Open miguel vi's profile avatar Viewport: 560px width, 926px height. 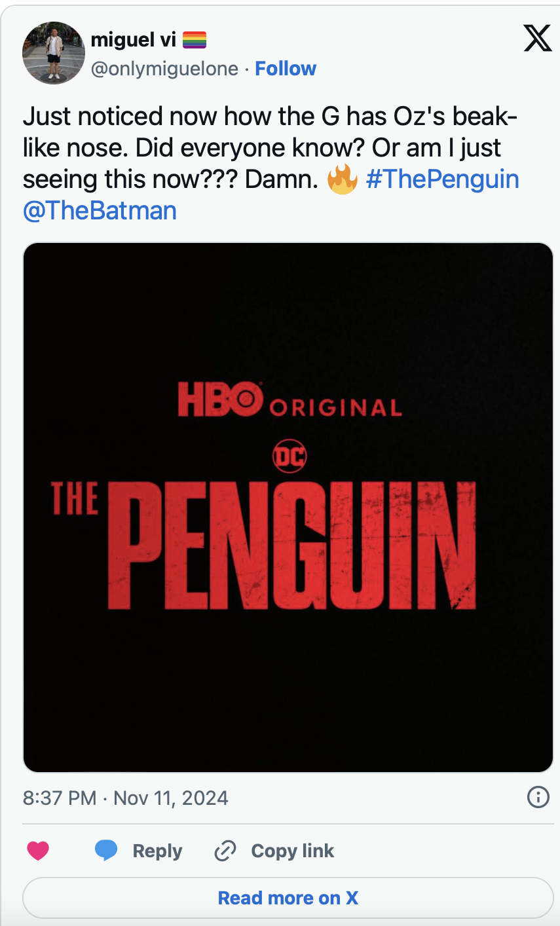pyautogui.click(x=54, y=53)
